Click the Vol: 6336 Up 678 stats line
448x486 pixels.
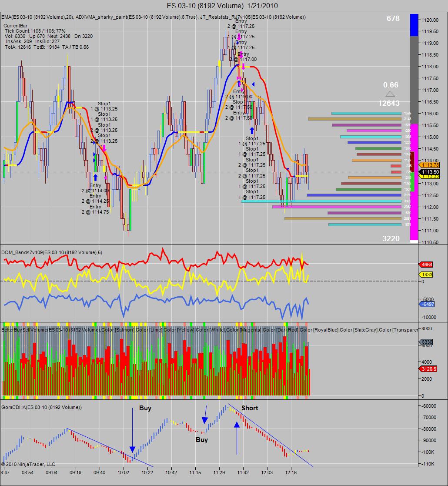(x=49, y=36)
